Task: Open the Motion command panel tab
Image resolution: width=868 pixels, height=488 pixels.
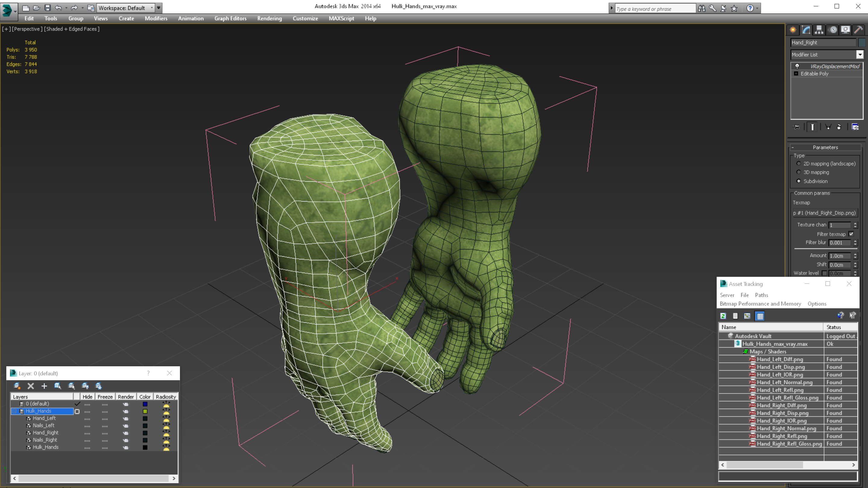Action: pyautogui.click(x=833, y=30)
